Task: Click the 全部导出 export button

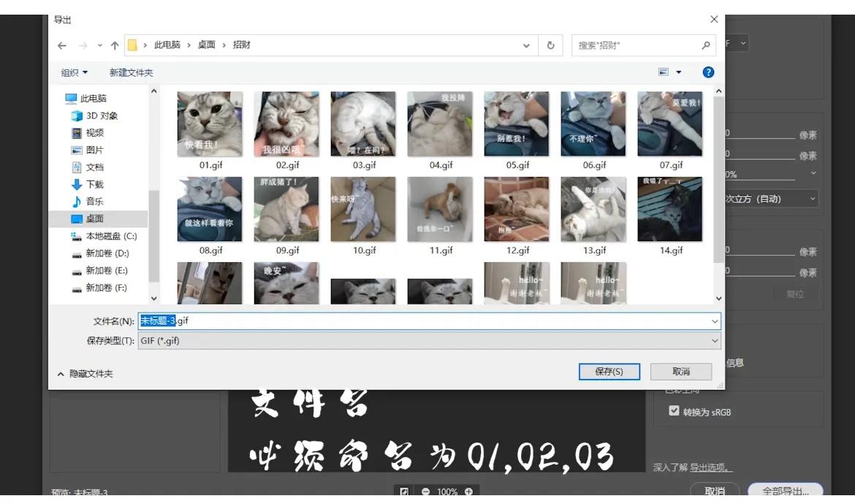Action: point(786,489)
